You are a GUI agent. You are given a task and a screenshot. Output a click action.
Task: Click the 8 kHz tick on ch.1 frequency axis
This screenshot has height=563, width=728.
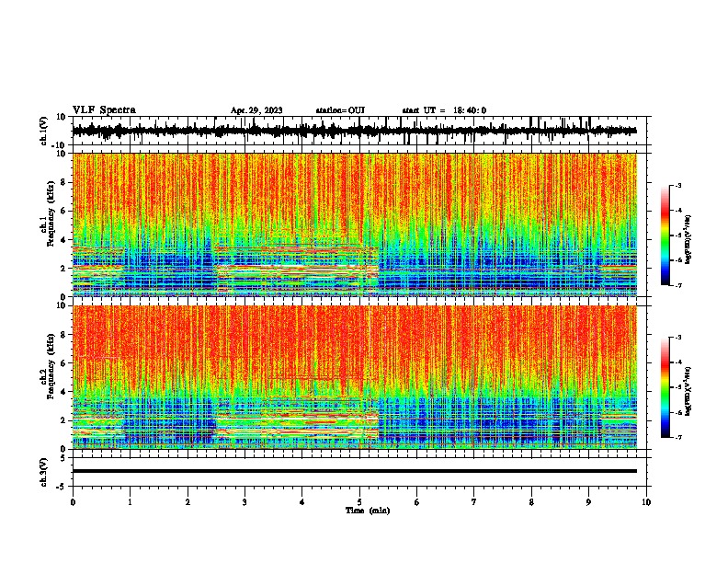click(64, 182)
